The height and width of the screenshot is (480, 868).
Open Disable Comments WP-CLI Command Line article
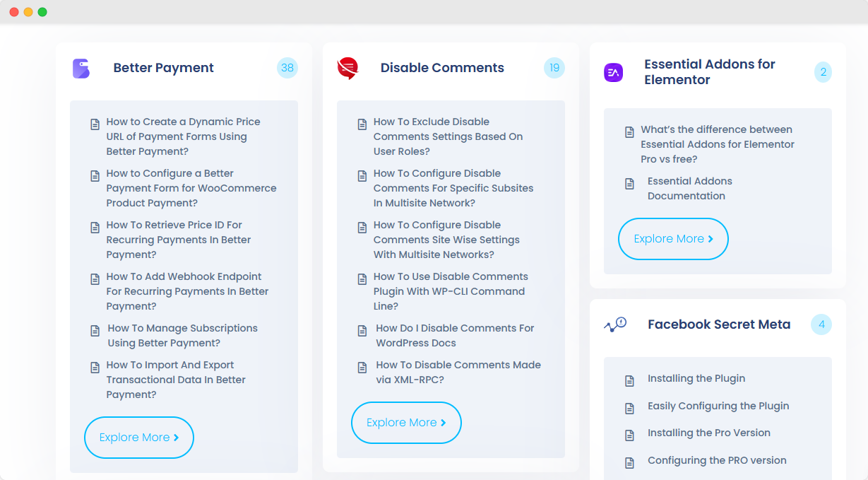coord(451,291)
